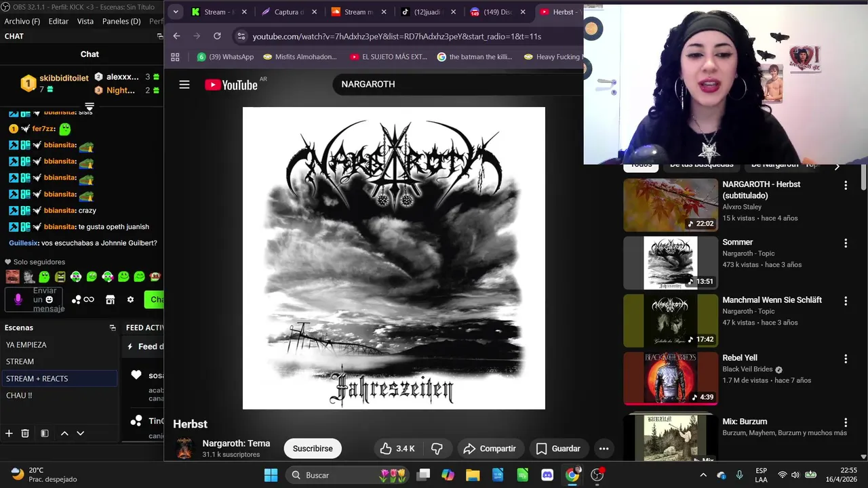Open OBS Archivo menu
The width and height of the screenshot is (868, 488).
pyautogui.click(x=22, y=21)
